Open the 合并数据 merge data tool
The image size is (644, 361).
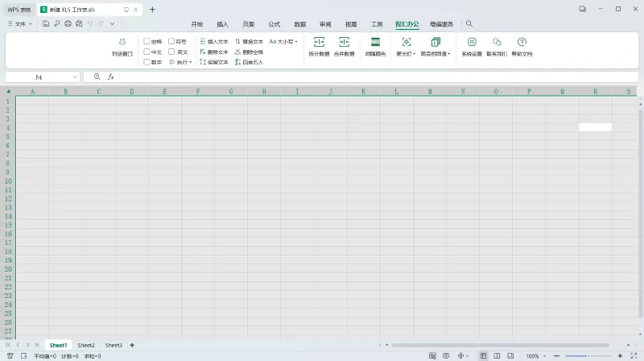pyautogui.click(x=345, y=47)
